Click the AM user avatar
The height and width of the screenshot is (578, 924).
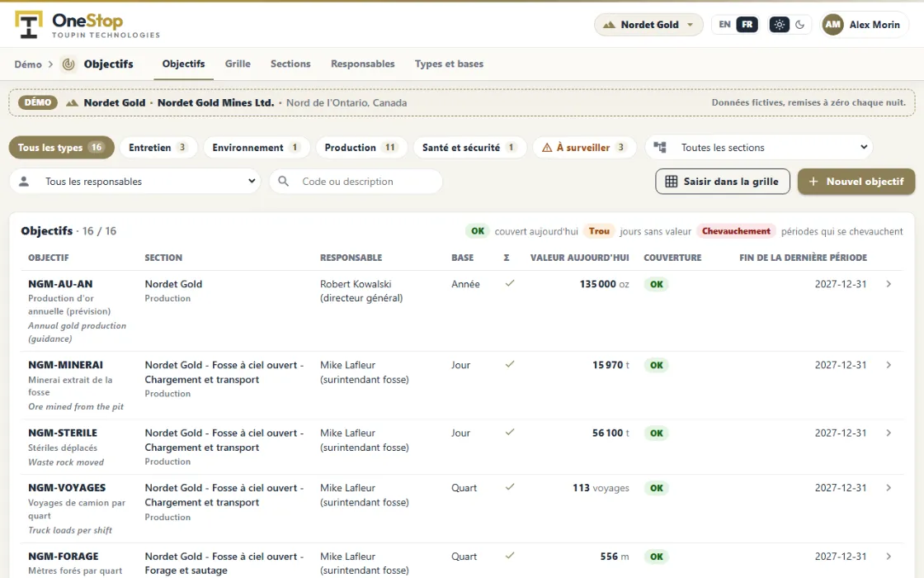coord(832,25)
